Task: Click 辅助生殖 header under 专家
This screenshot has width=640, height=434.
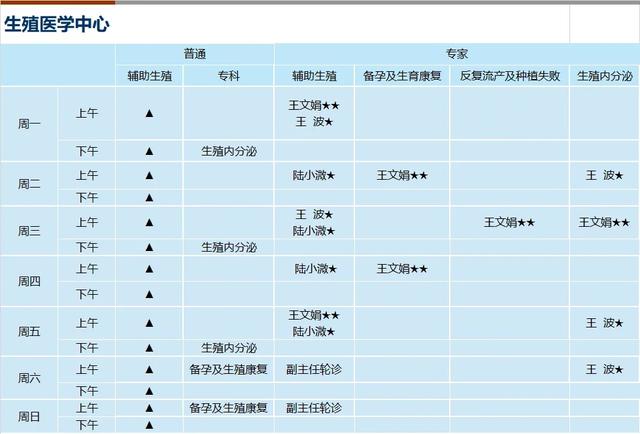Action: 314,76
